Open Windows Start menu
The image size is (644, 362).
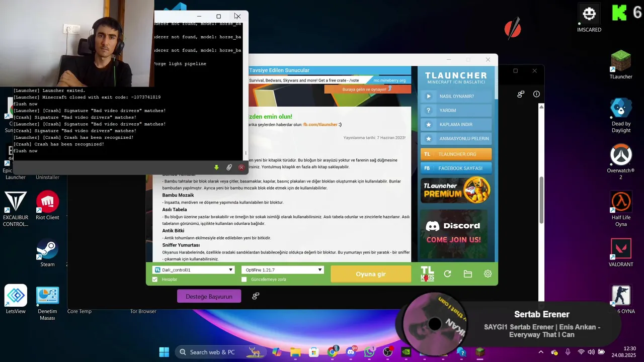click(164, 352)
